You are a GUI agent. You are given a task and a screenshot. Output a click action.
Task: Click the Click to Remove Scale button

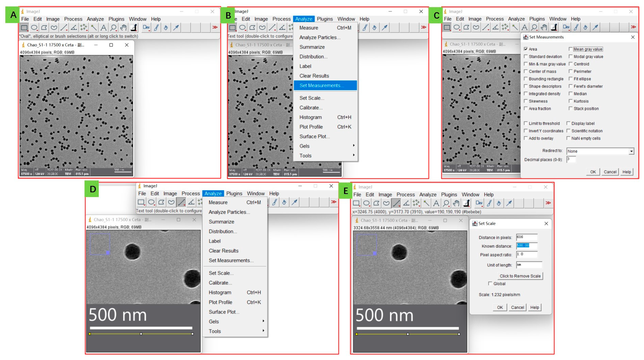pos(520,276)
